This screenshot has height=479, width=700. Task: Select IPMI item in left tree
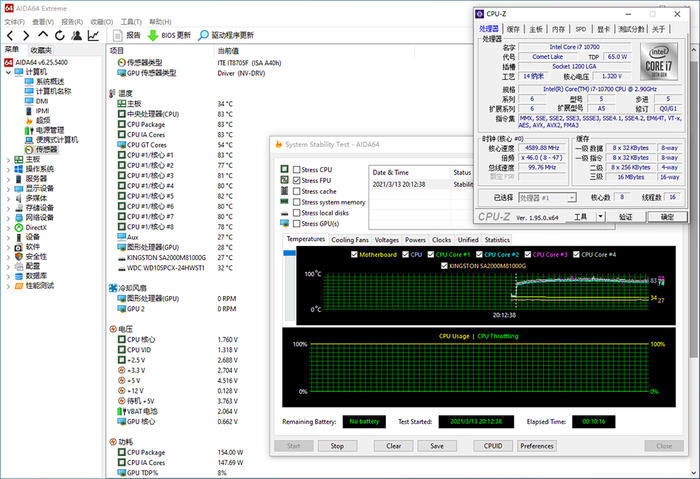tap(37, 111)
